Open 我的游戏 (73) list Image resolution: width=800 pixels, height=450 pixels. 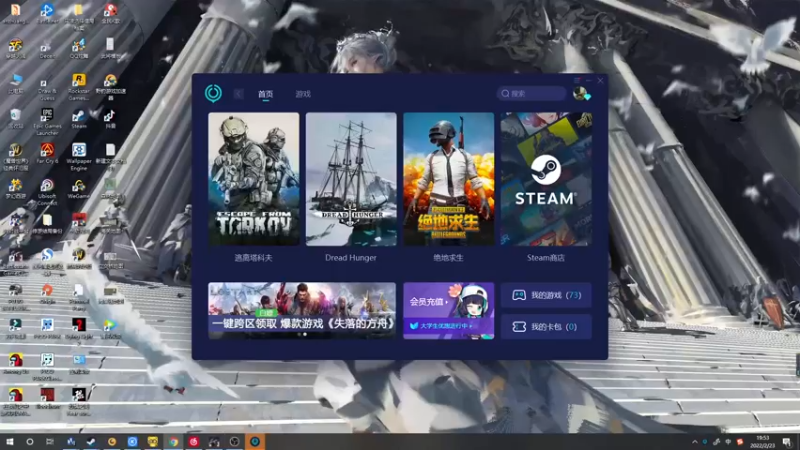coord(546,295)
